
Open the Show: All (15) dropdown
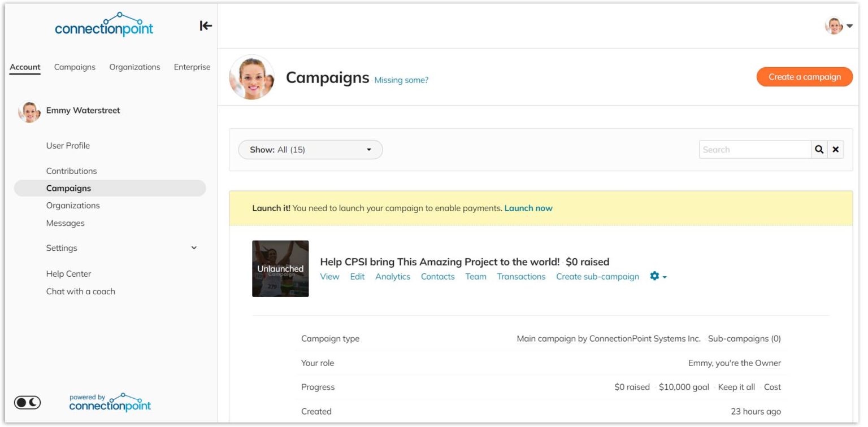[x=310, y=150]
